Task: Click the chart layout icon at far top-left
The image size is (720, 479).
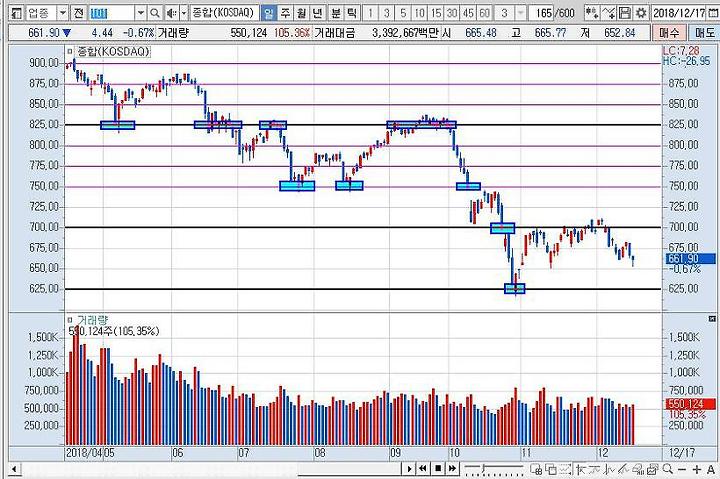Action: tap(16, 13)
